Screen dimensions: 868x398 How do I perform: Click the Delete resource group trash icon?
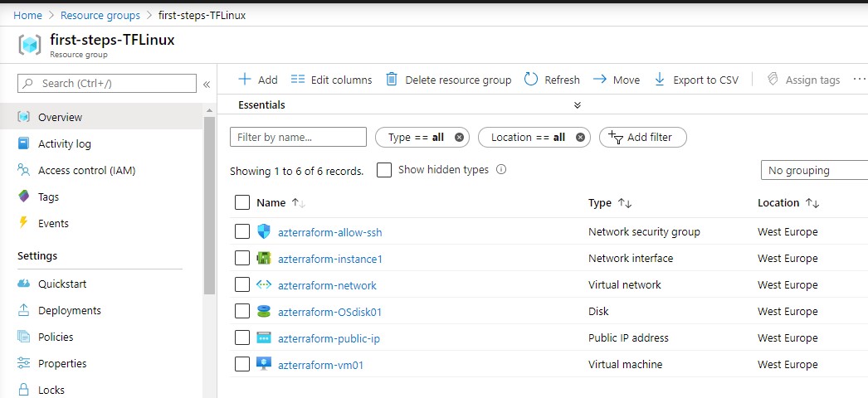(x=393, y=80)
